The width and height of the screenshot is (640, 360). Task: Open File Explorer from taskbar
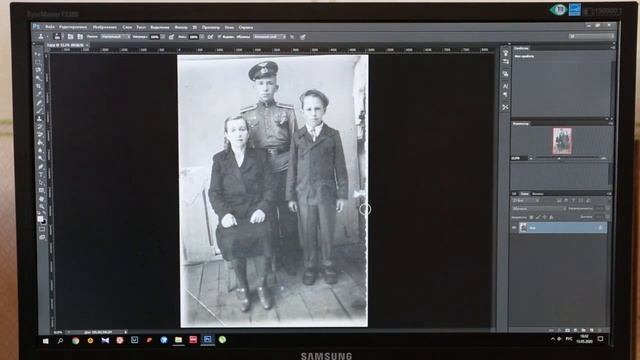[x=178, y=340]
